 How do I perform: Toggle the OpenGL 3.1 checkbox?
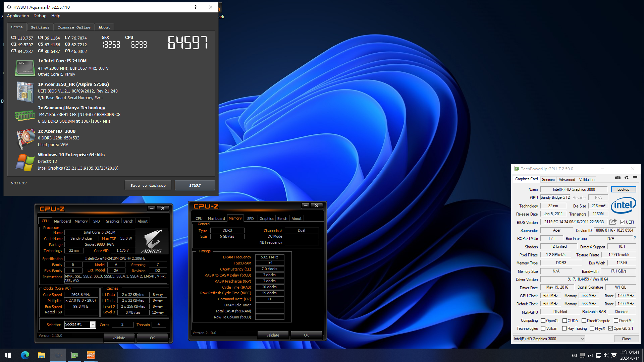(610, 328)
